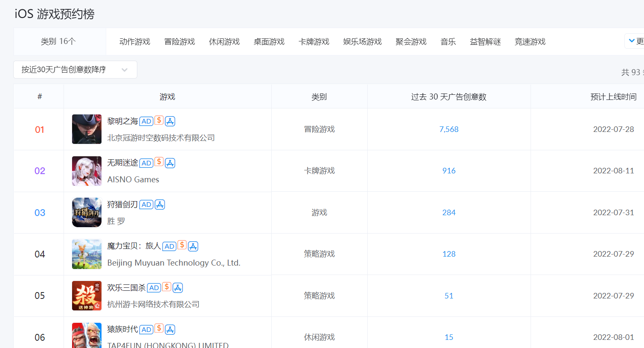Click AD badge next to 无期迷途
Screen dimensions: 644x348
[x=146, y=163]
